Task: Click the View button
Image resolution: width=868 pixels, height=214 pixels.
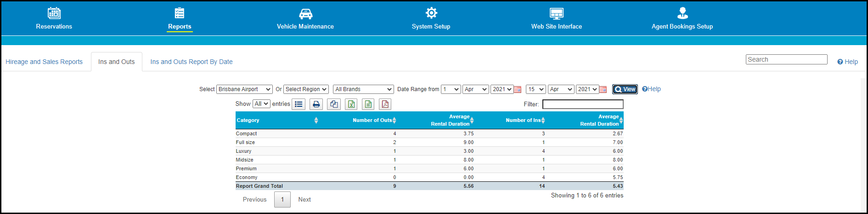Action: [x=625, y=89]
